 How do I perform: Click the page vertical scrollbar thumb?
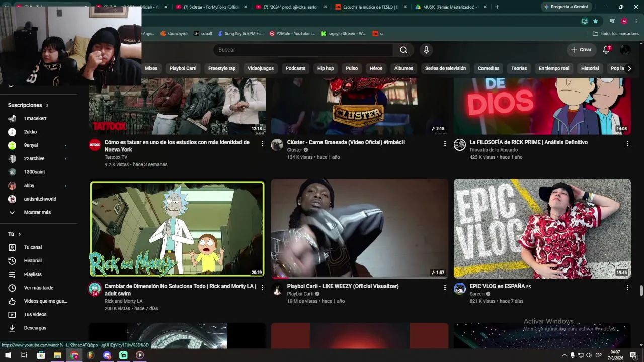coord(641,291)
